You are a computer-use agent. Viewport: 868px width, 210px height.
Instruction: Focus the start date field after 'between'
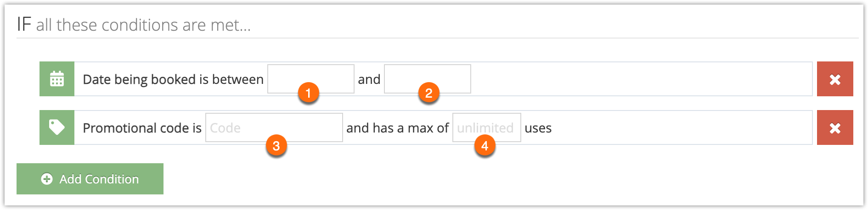coord(311,79)
